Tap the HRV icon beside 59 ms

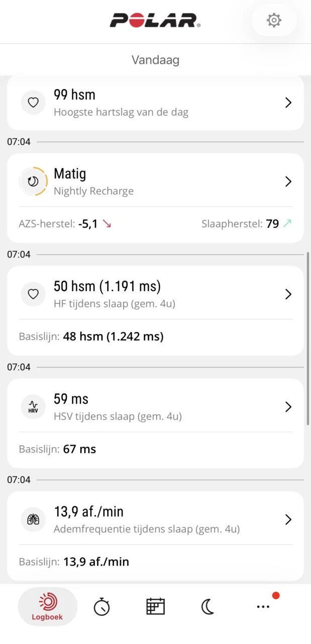33,407
